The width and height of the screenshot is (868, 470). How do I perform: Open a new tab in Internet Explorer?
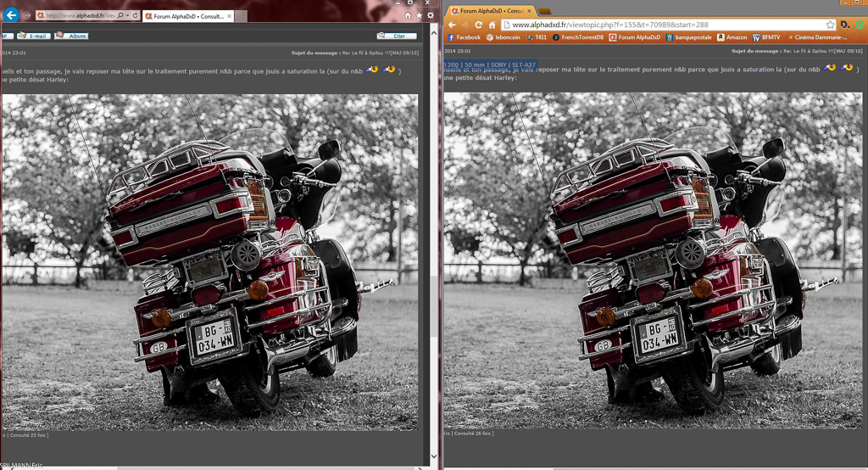[240, 16]
